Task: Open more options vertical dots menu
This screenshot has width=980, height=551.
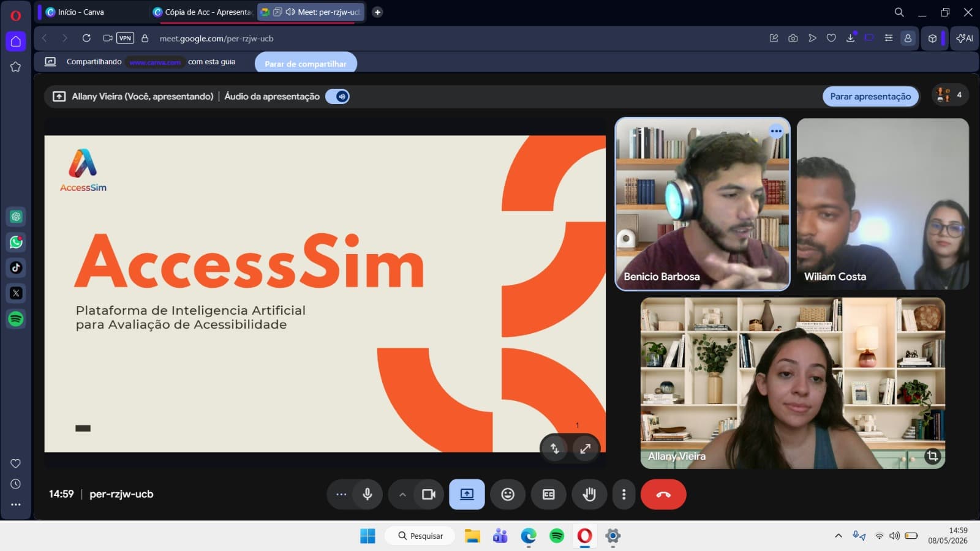Action: pos(624,494)
